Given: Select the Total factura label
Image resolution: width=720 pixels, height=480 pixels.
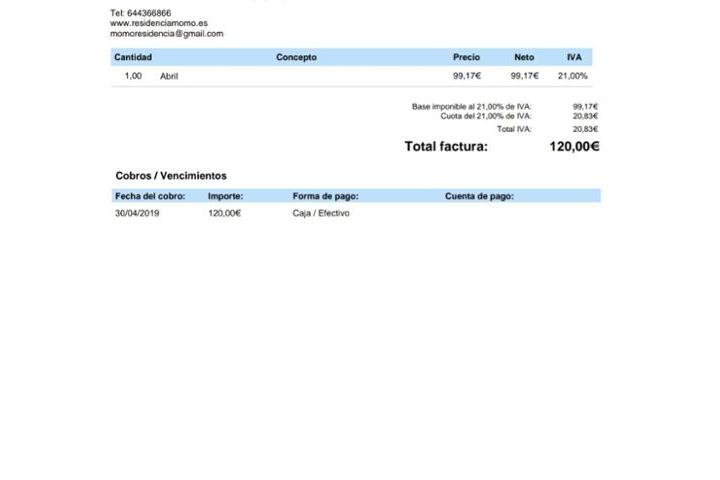Looking at the screenshot, I should point(446,147).
